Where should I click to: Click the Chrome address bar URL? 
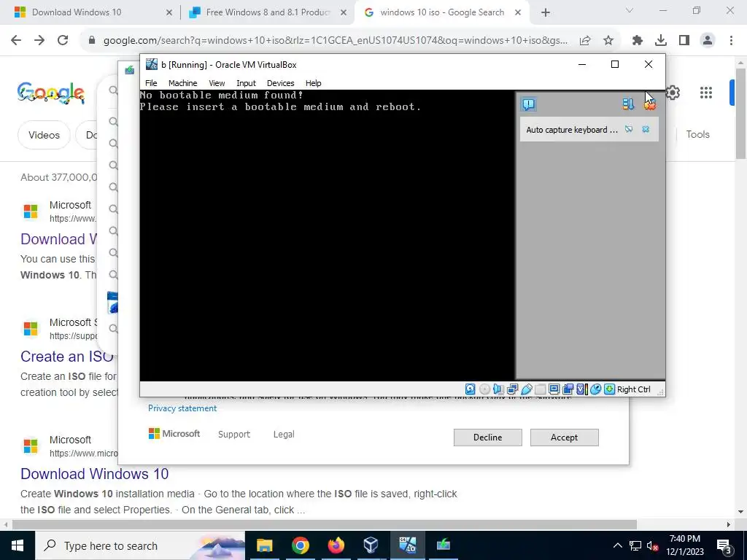[335, 41]
